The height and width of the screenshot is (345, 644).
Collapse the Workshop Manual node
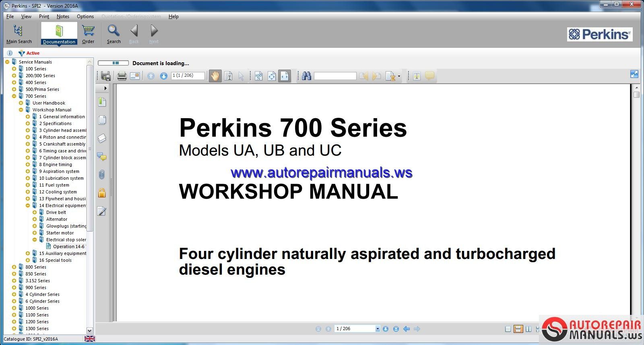point(21,110)
